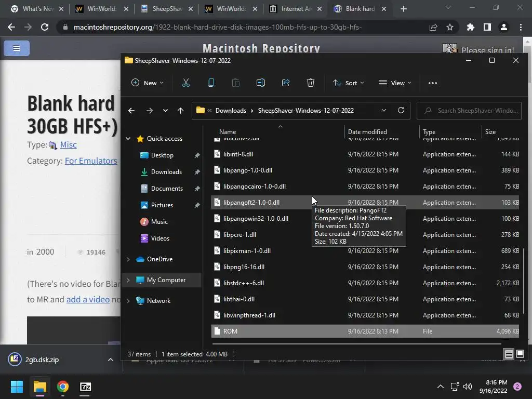Open the Windows Start menu
The image size is (532, 399).
point(17,387)
